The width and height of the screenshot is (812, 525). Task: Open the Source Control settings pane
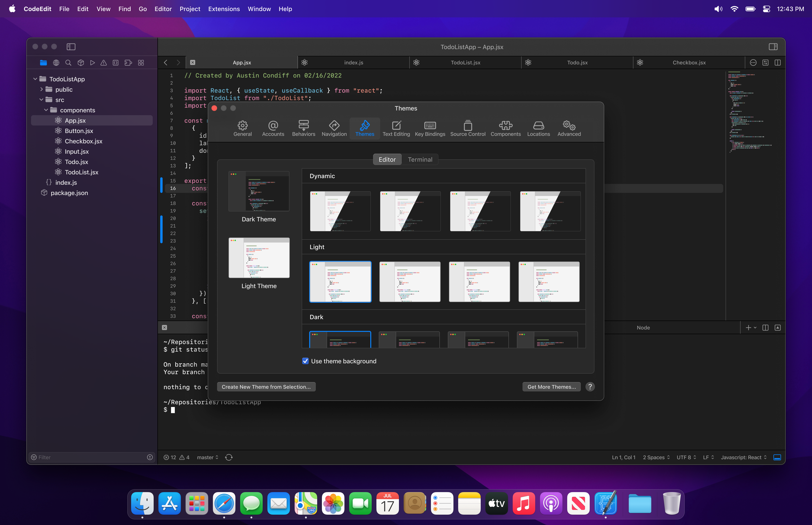pos(468,129)
